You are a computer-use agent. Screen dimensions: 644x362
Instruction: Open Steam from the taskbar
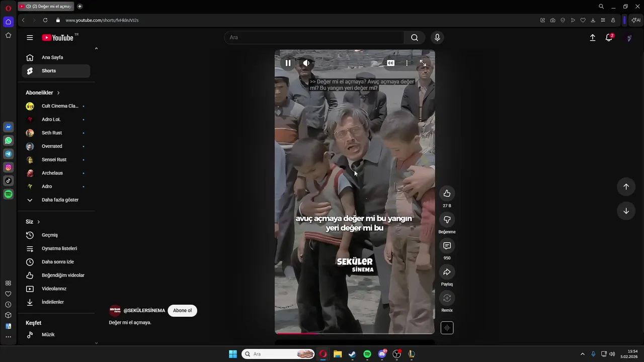352,354
